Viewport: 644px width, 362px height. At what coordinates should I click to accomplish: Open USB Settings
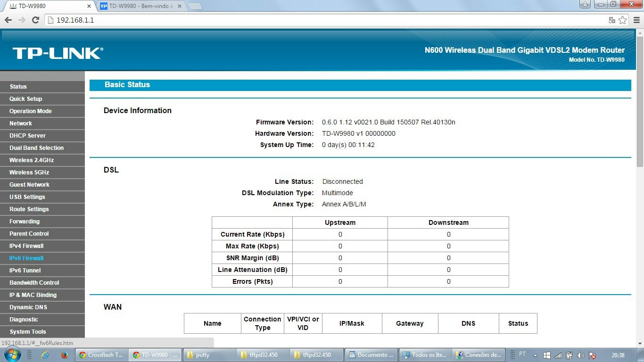click(x=42, y=197)
